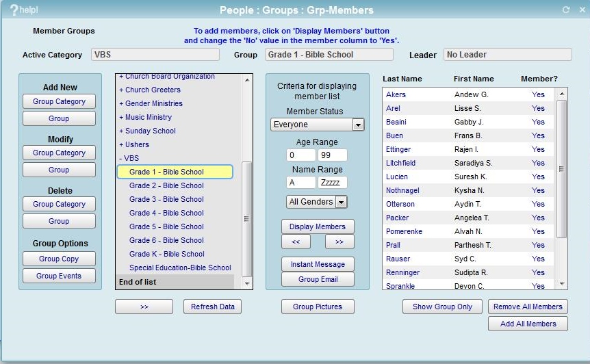Screen dimensions: 590x364
Task: Collapse the VBS category
Action: click(129, 158)
